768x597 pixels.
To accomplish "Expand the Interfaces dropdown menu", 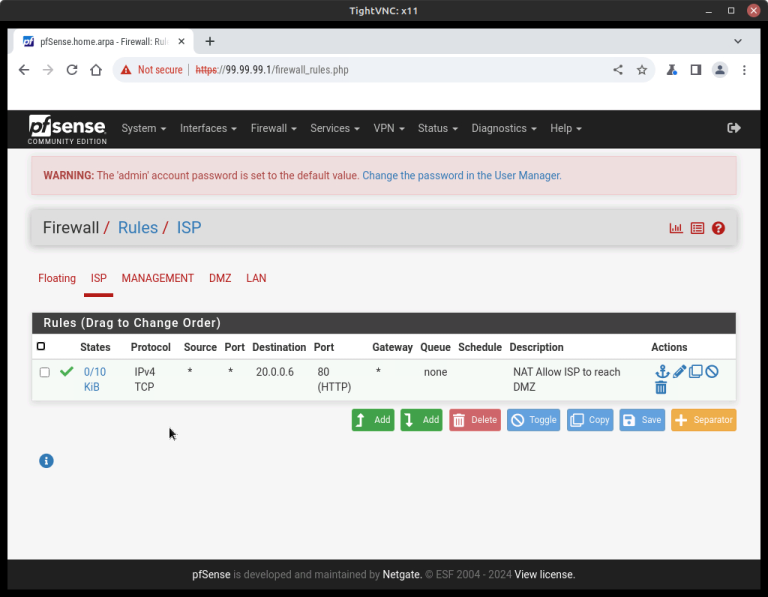I will [208, 128].
